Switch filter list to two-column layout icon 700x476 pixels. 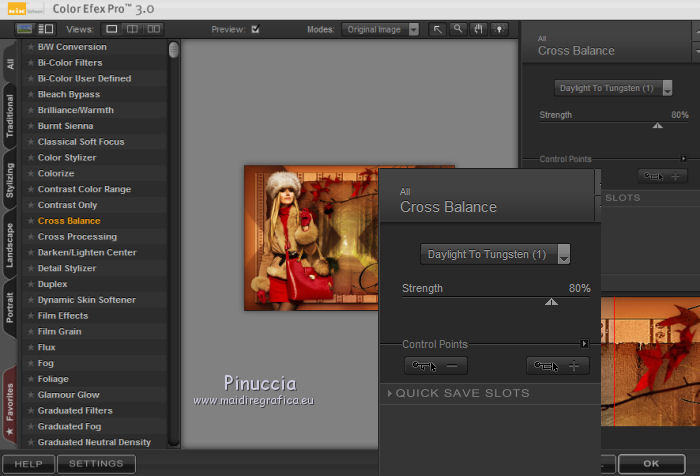click(46, 29)
